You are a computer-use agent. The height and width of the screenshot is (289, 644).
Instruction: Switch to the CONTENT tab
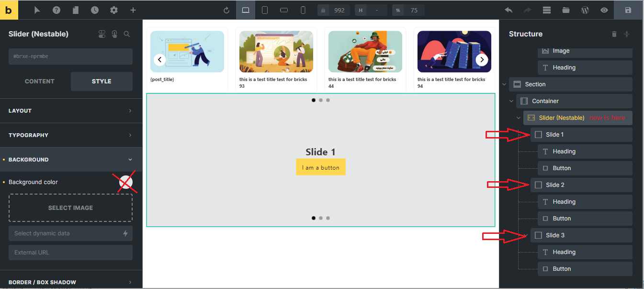(39, 81)
